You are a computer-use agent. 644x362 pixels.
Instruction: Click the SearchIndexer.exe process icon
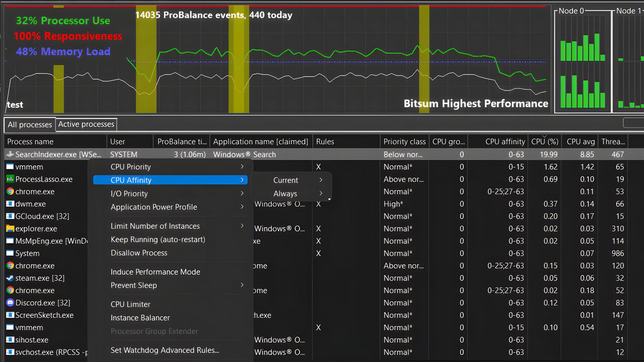[10, 155]
